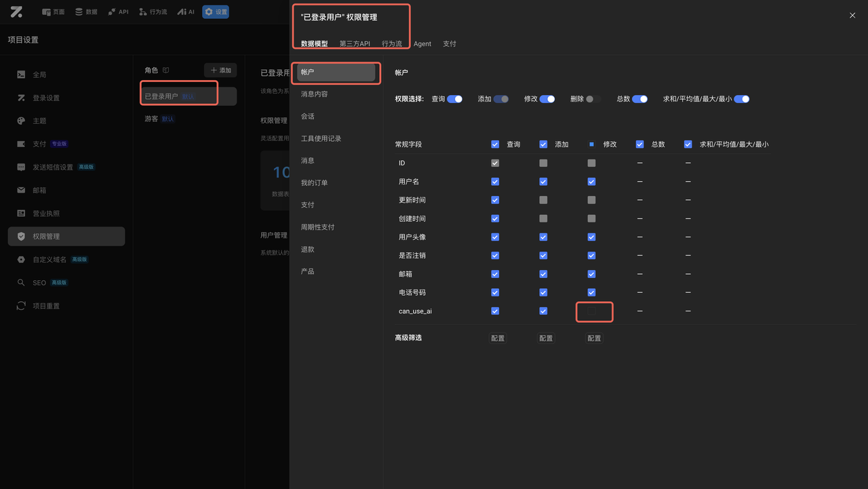Click the envelope icon beside 邮箱
The image size is (868, 489).
click(x=21, y=190)
